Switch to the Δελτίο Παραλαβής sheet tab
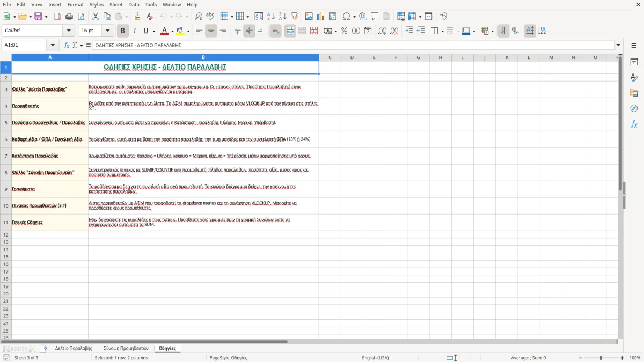The width and height of the screenshot is (644, 362). [x=74, y=348]
